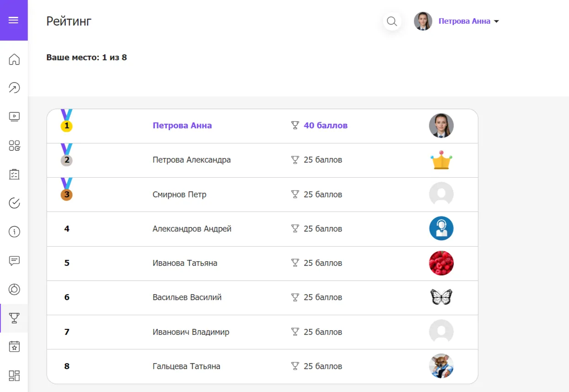
Task: Click the clipboard checklist icon in sidebar
Action: tap(14, 174)
